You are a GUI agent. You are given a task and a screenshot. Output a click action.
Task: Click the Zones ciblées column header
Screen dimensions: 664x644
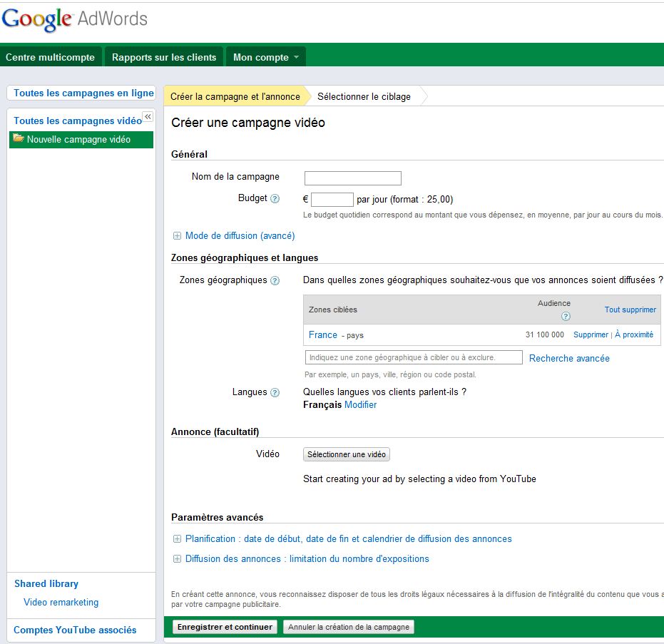coord(333,310)
